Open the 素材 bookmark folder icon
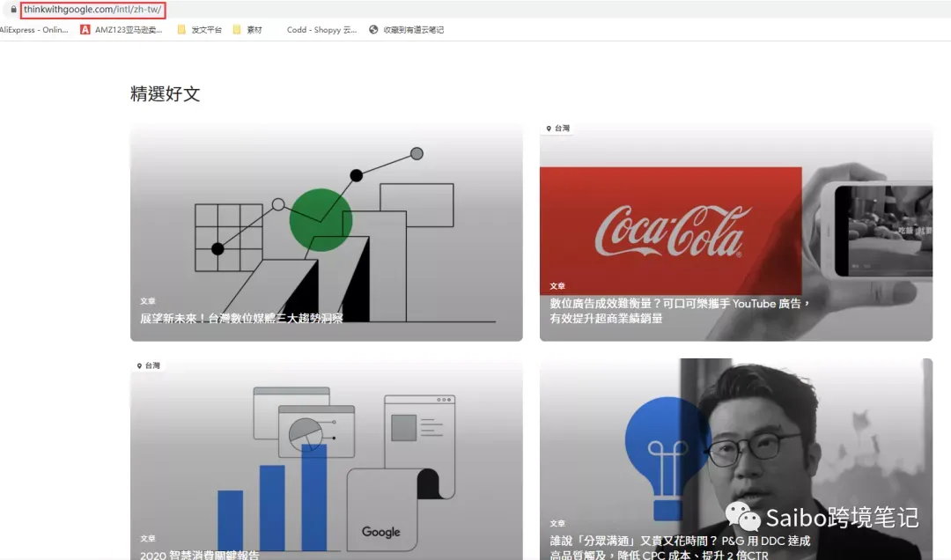Screen dimensions: 951x560 tap(237, 29)
